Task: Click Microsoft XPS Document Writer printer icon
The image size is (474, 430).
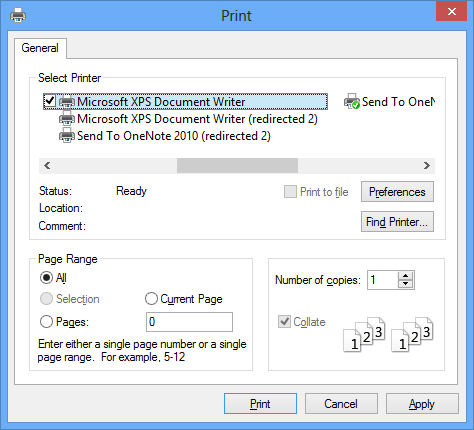Action: [67, 101]
